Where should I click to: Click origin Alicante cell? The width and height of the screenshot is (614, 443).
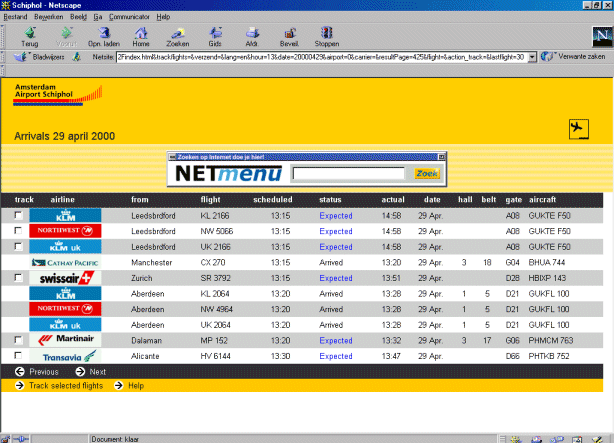click(x=145, y=356)
